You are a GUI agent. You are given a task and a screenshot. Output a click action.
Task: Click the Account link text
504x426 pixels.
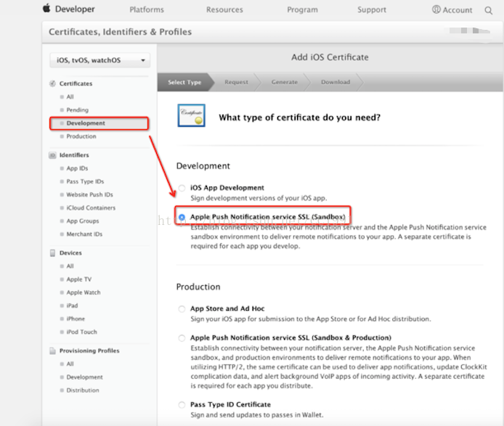pyautogui.click(x=458, y=10)
